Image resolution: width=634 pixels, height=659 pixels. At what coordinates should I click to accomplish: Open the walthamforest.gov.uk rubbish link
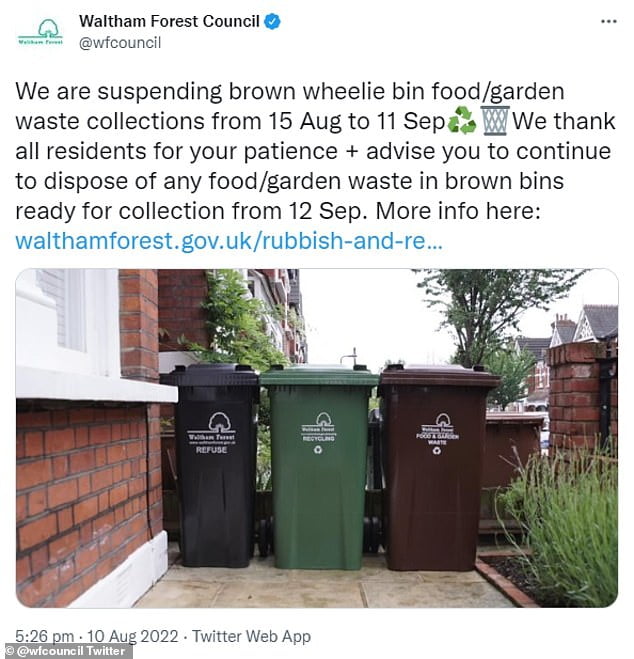[x=229, y=241]
